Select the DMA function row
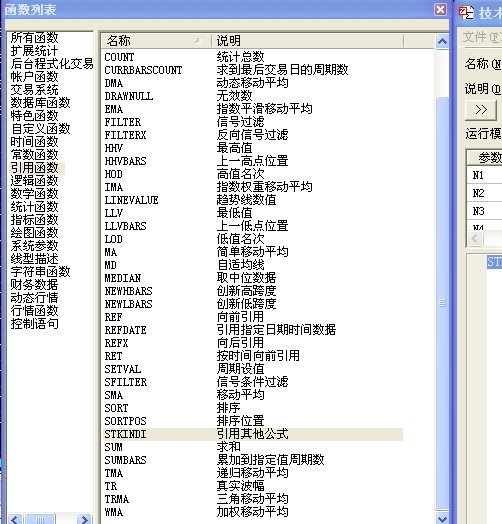The image size is (502, 524). [x=252, y=83]
